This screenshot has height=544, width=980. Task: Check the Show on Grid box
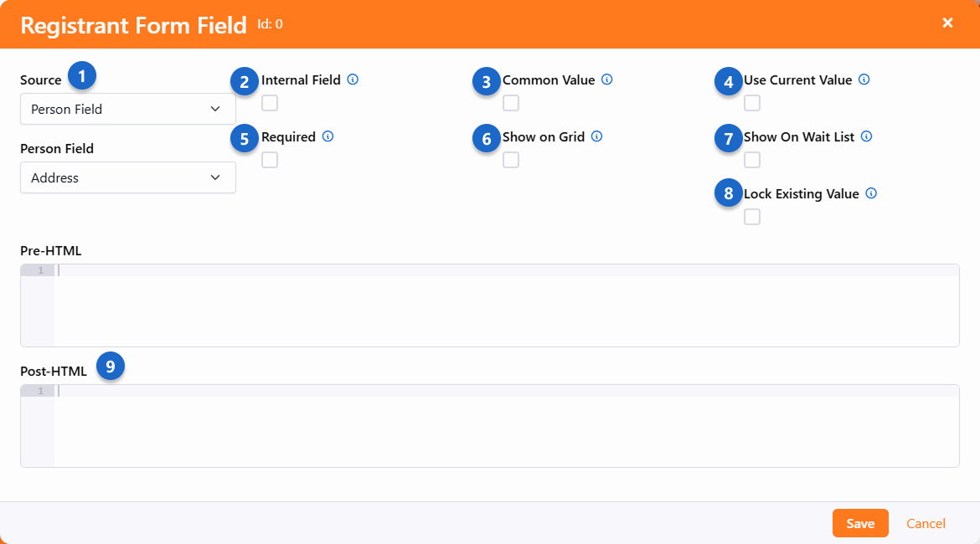(x=511, y=160)
